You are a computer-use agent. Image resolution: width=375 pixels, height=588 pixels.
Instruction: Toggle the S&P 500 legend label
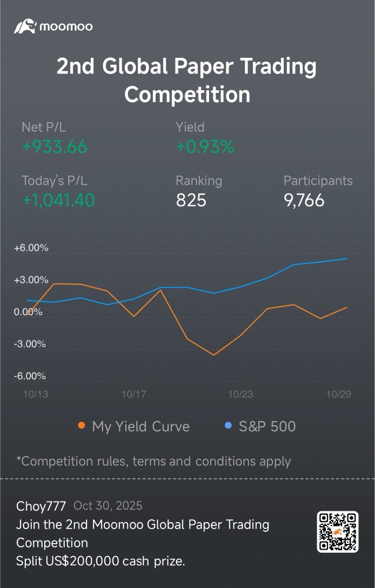(267, 426)
